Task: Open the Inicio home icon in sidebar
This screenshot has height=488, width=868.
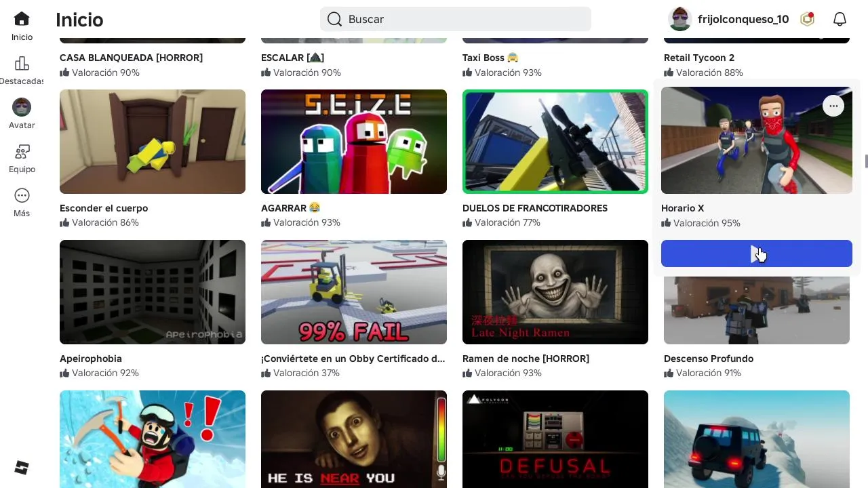Action: coord(22,19)
